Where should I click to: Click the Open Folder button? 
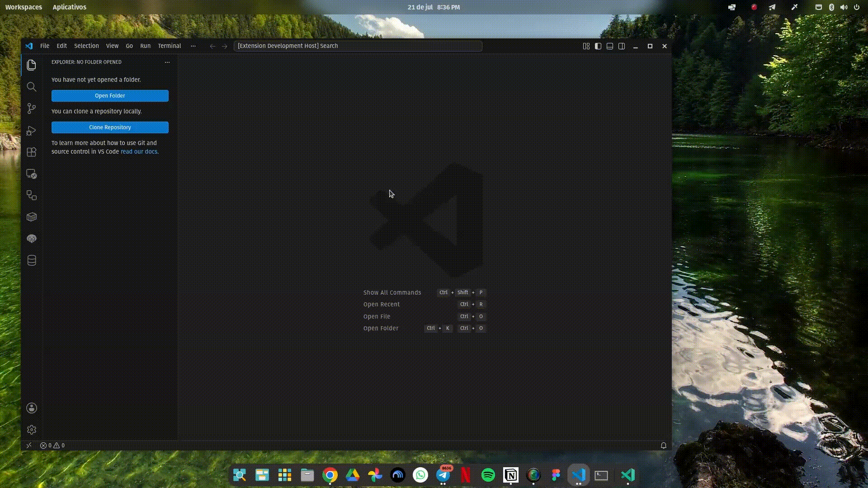(x=110, y=96)
